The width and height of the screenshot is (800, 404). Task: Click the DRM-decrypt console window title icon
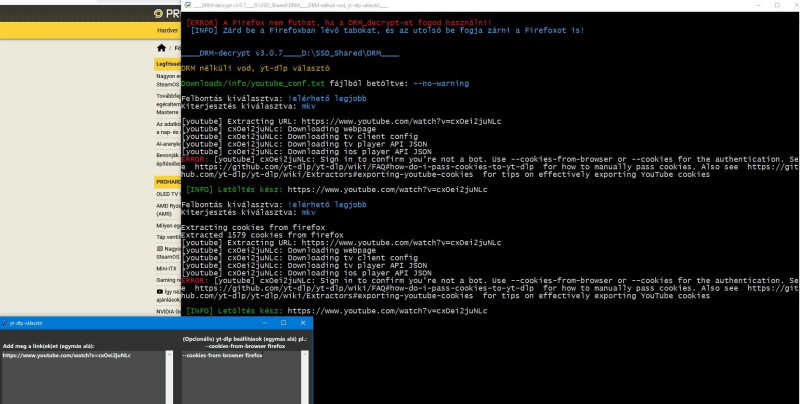[x=188, y=5]
